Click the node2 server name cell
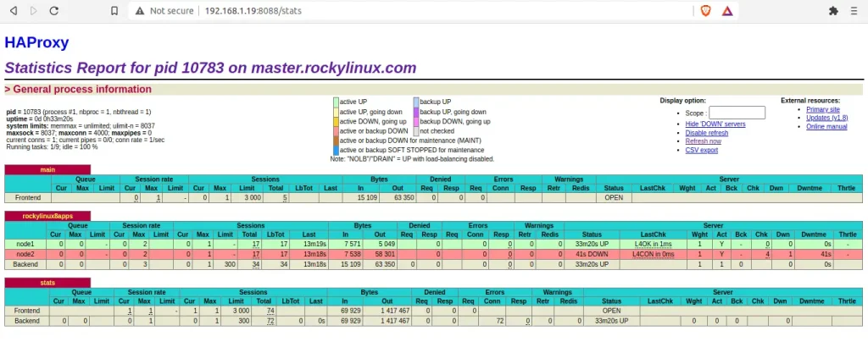 [x=24, y=254]
